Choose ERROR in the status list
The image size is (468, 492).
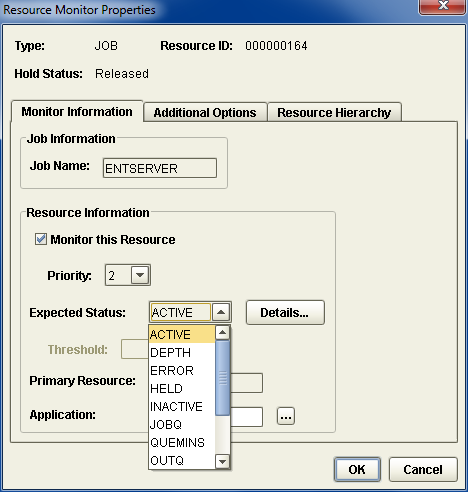point(182,370)
